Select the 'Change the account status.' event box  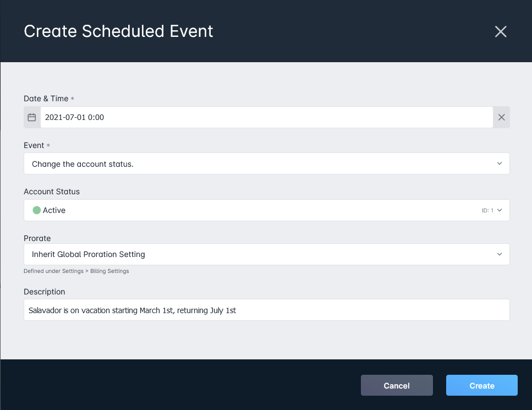click(267, 163)
